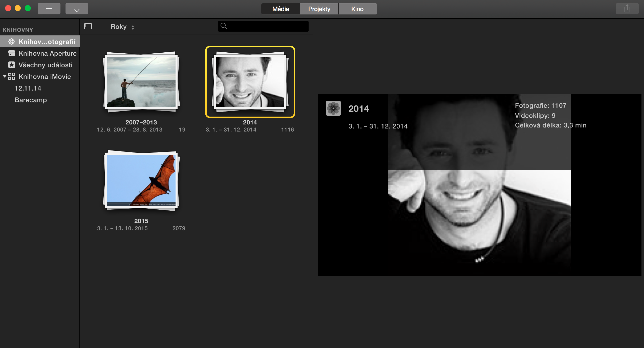Image resolution: width=644 pixels, height=348 pixels.
Task: Click the import media down-arrow button
Action: (x=77, y=9)
